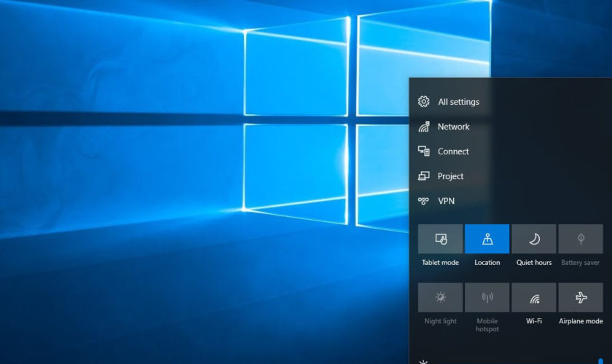Image resolution: width=612 pixels, height=364 pixels.
Task: Toggle the Wi-Fi tile
Action: point(533,298)
